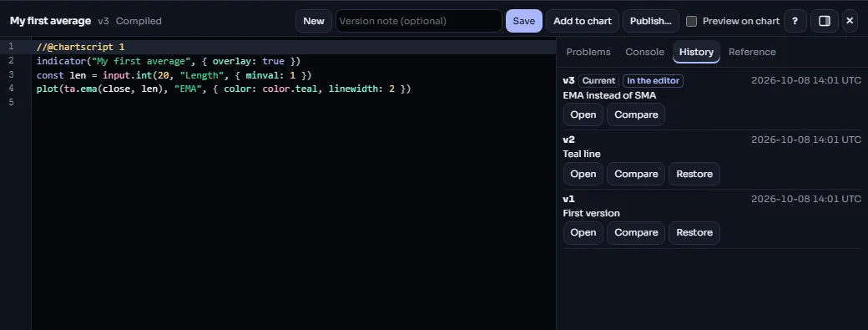Click the 'Current' badge on v3
The width and height of the screenshot is (868, 330).
coord(598,81)
